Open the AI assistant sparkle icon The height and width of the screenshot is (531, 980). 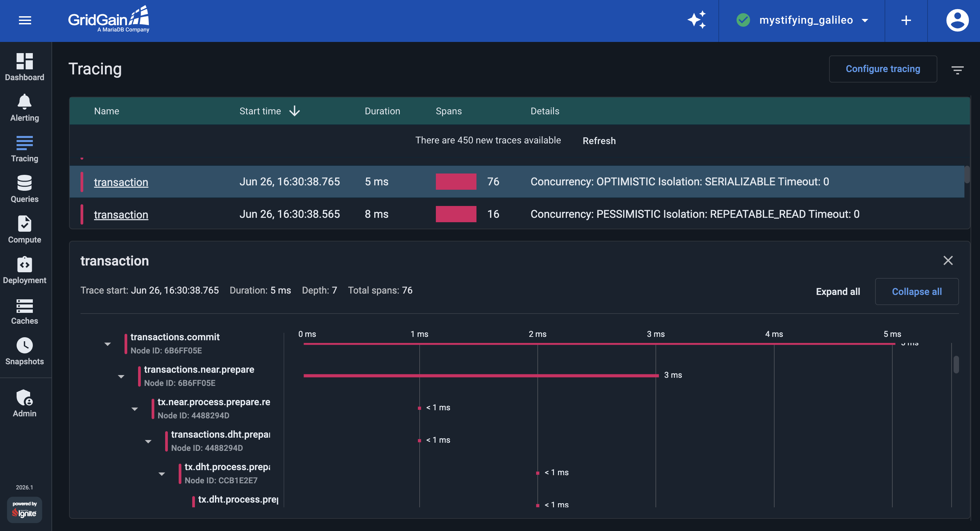tap(697, 20)
